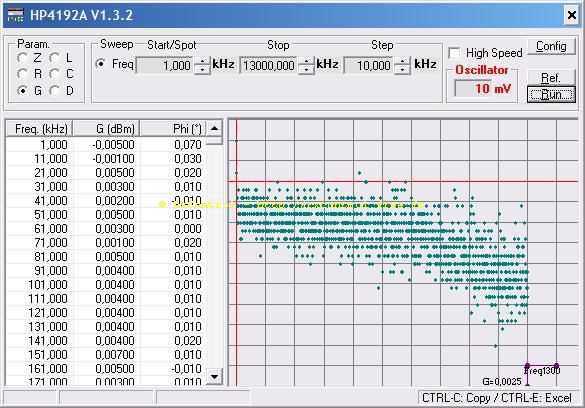Select the Freq sweep radio button
Viewport: 585px width, 408px height.
(100, 64)
